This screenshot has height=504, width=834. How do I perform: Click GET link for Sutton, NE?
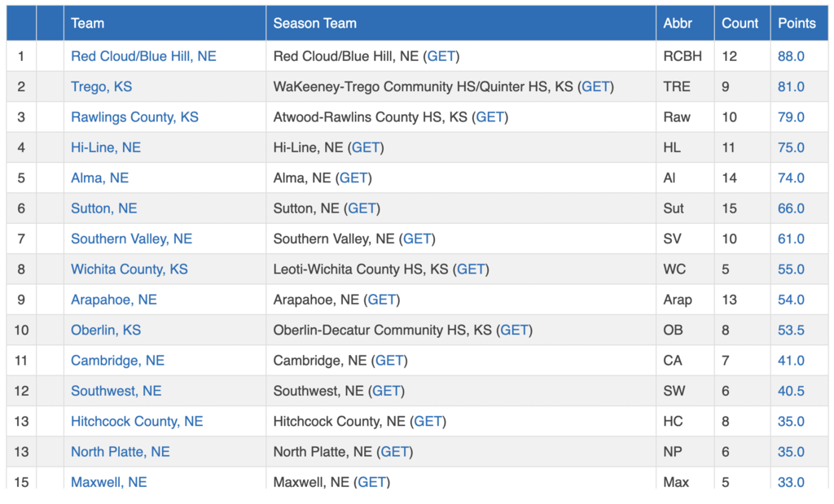click(362, 208)
